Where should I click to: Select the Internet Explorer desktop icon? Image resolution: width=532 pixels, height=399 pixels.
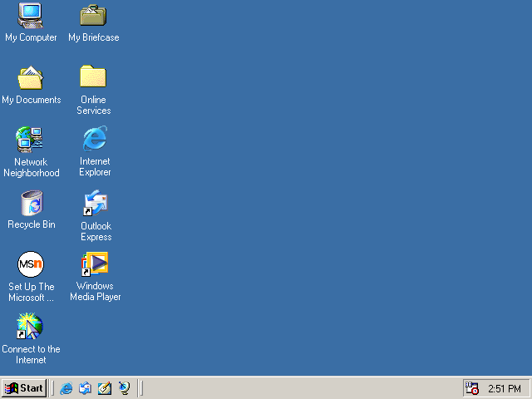point(95,139)
